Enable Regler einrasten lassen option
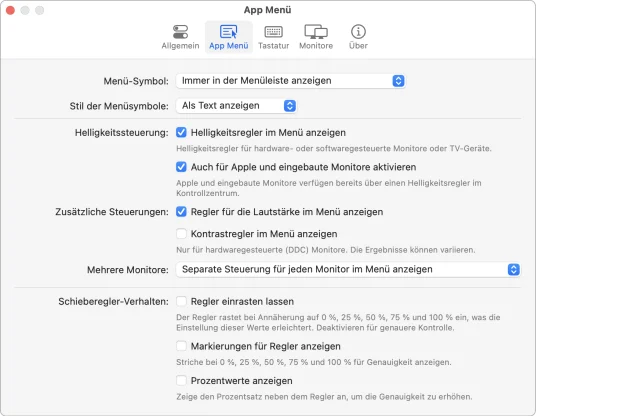 click(182, 301)
